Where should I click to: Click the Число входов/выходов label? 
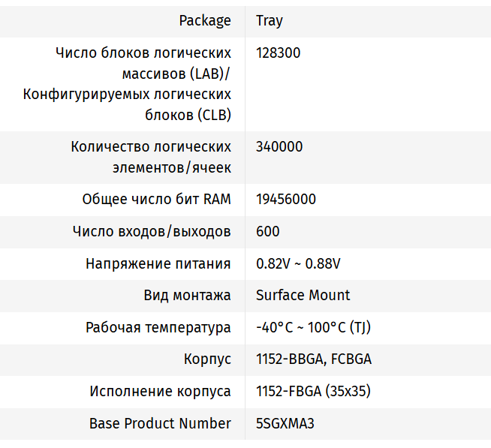(x=152, y=232)
